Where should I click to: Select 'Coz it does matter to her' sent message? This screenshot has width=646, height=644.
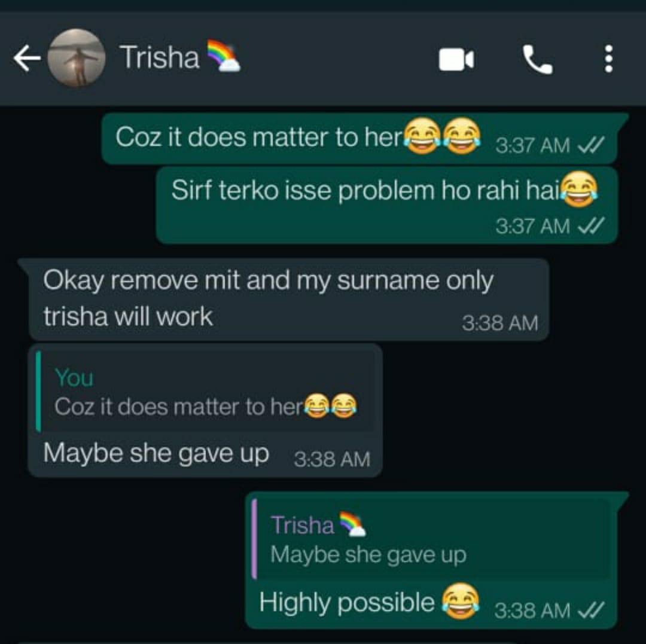(365, 138)
